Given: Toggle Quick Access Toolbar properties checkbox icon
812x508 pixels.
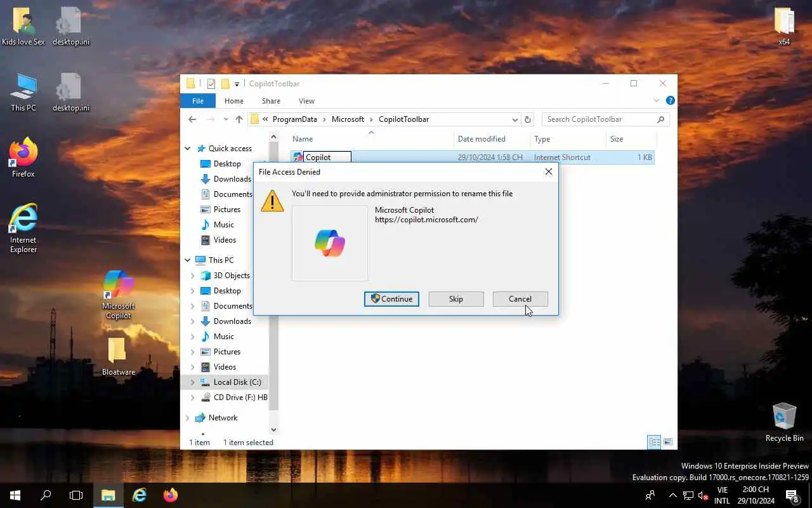Looking at the screenshot, I should click(211, 84).
